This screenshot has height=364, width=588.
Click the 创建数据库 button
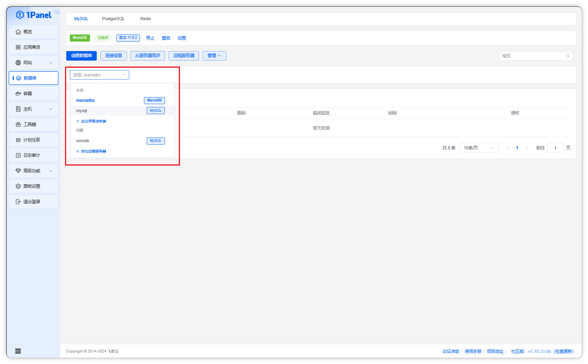(82, 56)
